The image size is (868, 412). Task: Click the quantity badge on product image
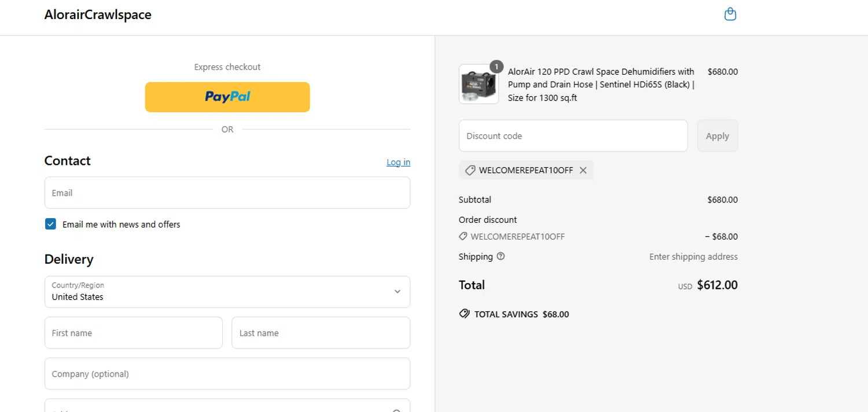(x=496, y=67)
